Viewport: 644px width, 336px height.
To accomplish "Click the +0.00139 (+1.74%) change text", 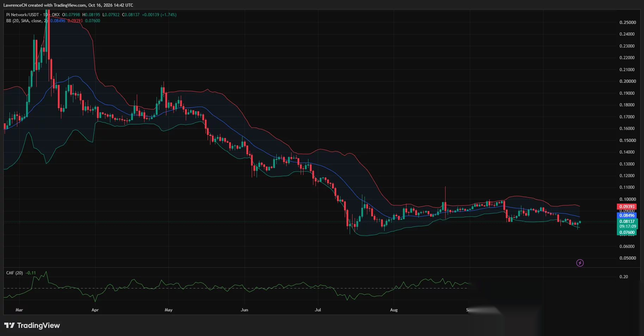I will point(159,15).
